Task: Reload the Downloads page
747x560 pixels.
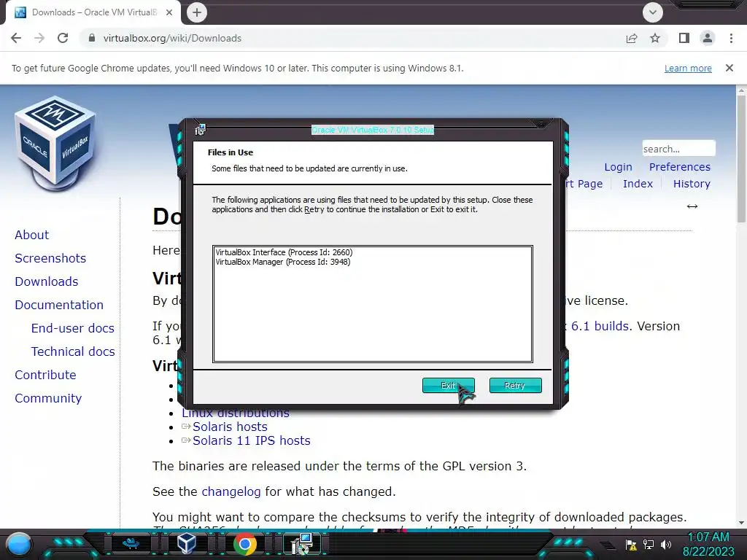Action: (x=63, y=38)
